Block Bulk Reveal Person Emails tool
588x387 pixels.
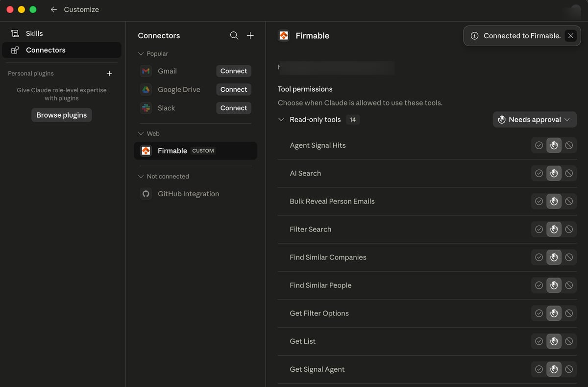pyautogui.click(x=569, y=201)
